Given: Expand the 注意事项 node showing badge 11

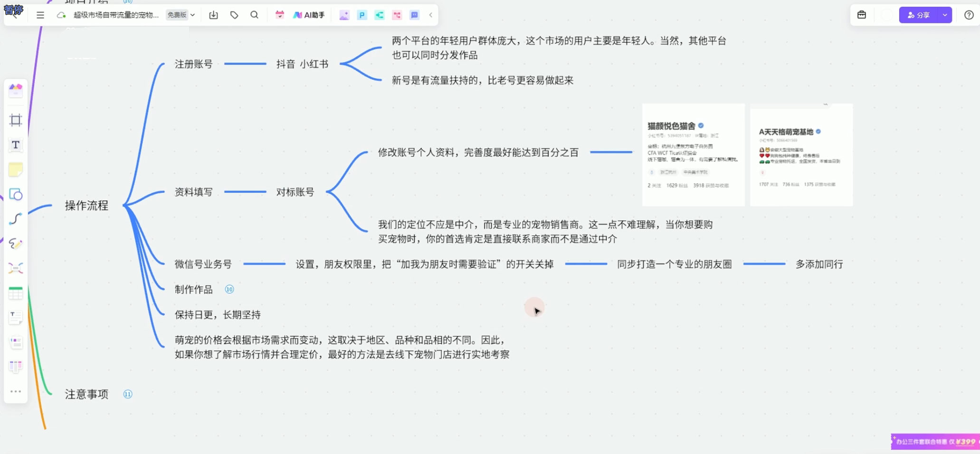Looking at the screenshot, I should [127, 394].
